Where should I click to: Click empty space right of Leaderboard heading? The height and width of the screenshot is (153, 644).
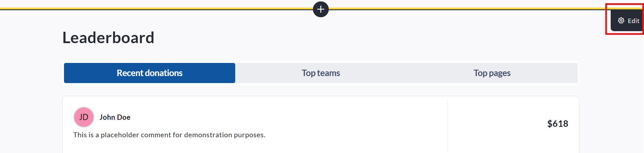pos(351,38)
